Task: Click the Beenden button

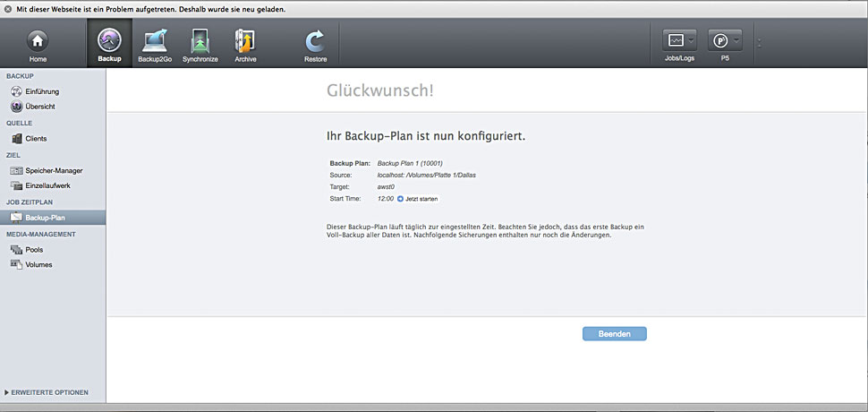Action: (615, 334)
